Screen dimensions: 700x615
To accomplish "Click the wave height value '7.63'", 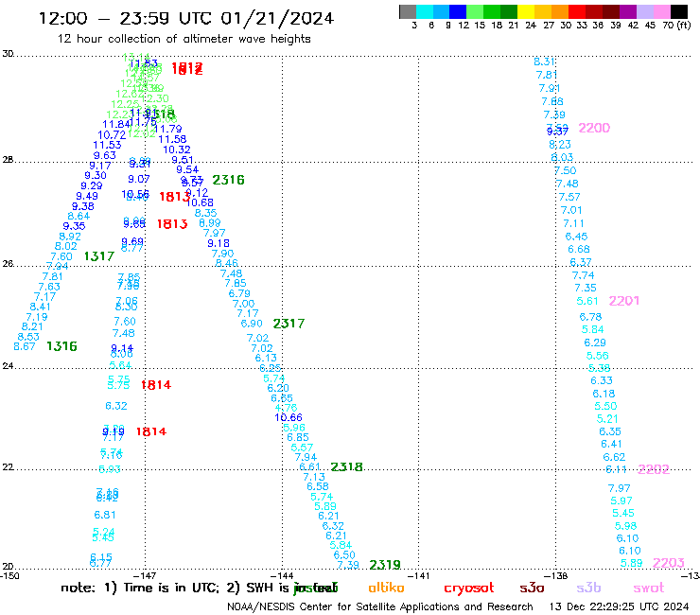I will point(49,287).
